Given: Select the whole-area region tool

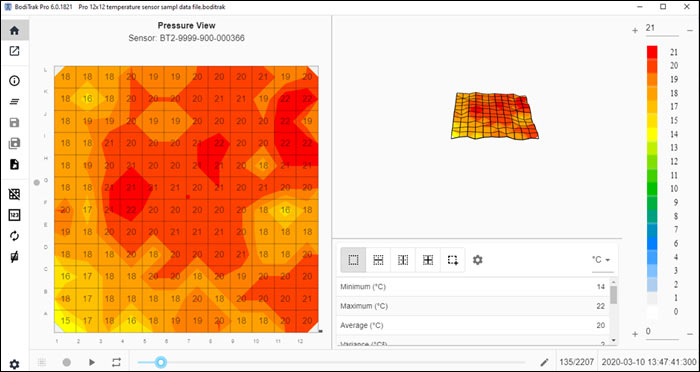Looking at the screenshot, I should [354, 260].
